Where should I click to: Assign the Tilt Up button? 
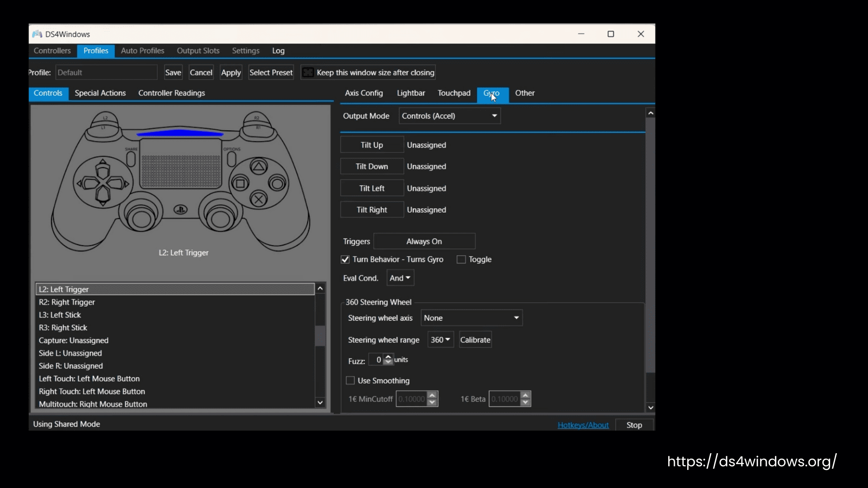tap(372, 145)
